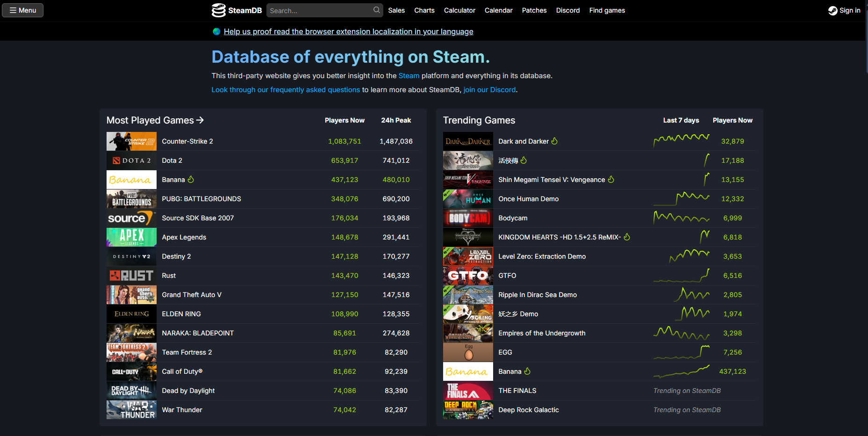The image size is (868, 436).
Task: Click the 7-day sparkline chart for GTFO
Action: 681,276
